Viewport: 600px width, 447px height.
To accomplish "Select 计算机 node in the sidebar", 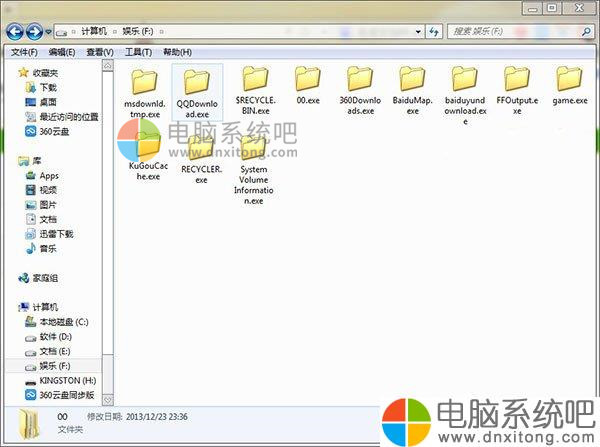I will [38, 307].
